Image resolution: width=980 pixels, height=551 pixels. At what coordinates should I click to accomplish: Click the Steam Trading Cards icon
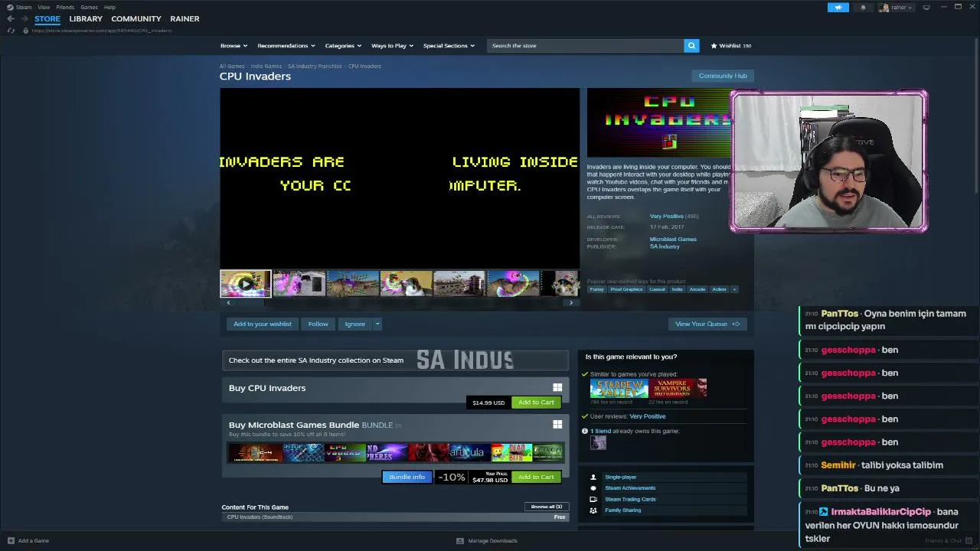[x=593, y=499]
